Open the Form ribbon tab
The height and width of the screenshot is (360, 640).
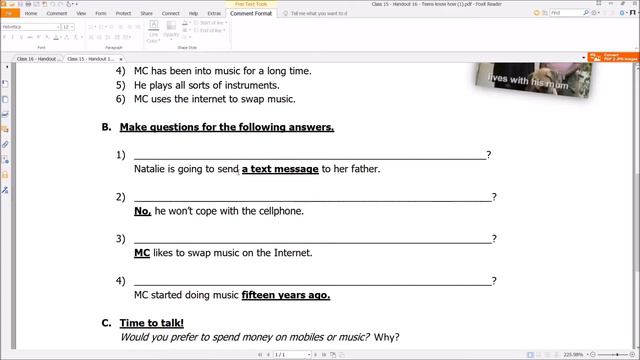pos(100,13)
